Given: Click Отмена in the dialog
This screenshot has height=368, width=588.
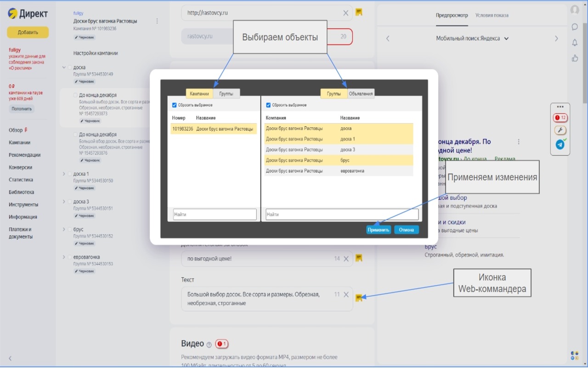Looking at the screenshot, I should click(x=407, y=230).
